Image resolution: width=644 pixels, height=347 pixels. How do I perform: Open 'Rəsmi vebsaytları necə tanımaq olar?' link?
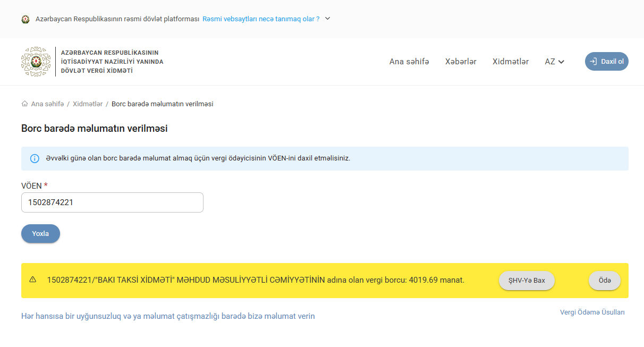(261, 19)
